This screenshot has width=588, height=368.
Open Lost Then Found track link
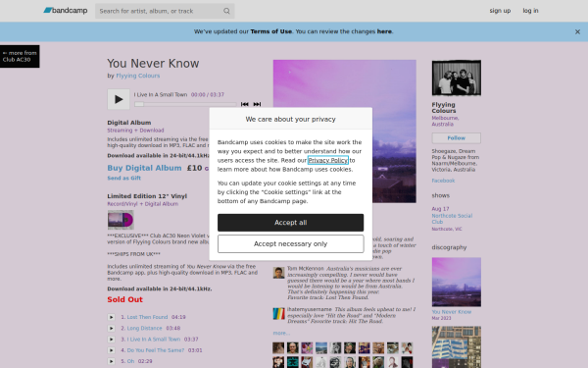tap(147, 317)
